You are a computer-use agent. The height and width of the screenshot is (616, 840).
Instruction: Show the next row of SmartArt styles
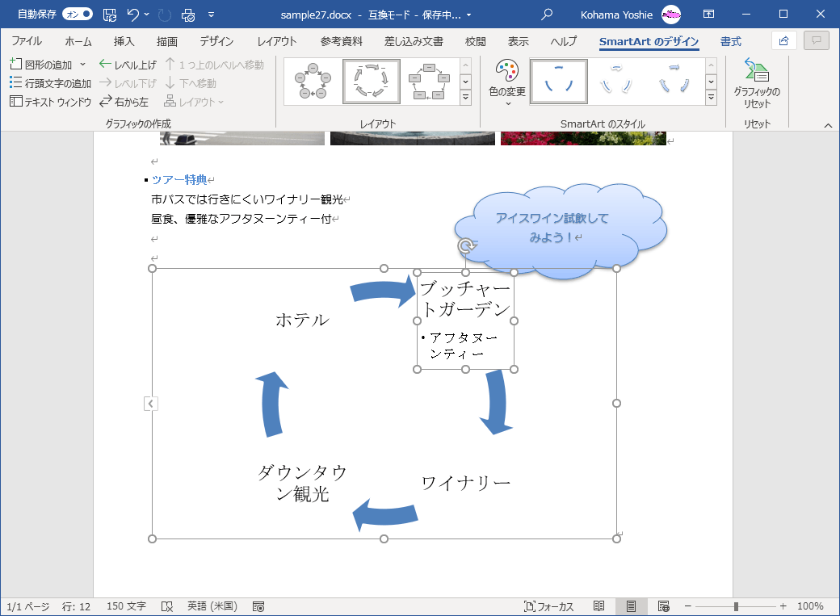pos(711,82)
